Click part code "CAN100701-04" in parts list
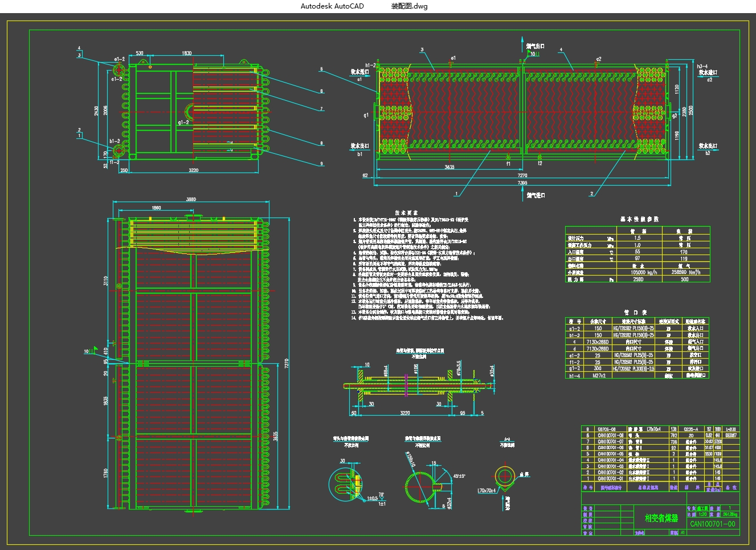This screenshot has width=756, height=550. 610,460
